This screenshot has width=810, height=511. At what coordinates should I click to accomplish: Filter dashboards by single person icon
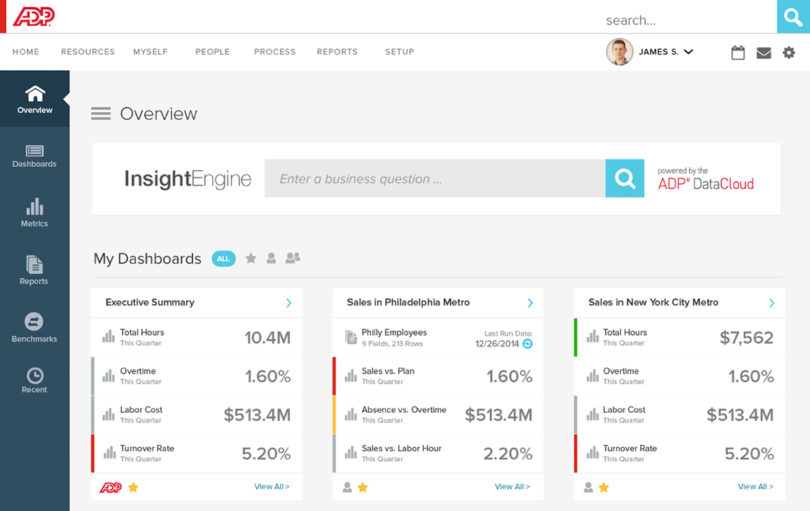[x=271, y=258]
